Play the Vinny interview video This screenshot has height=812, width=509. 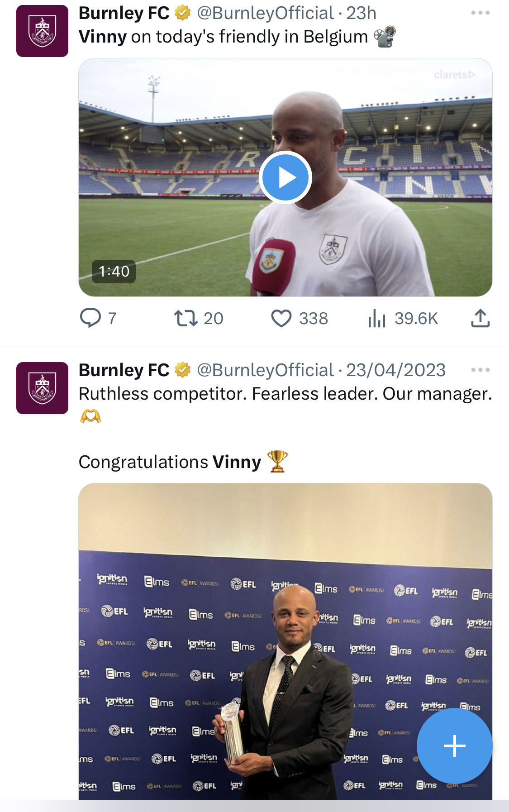pos(285,177)
